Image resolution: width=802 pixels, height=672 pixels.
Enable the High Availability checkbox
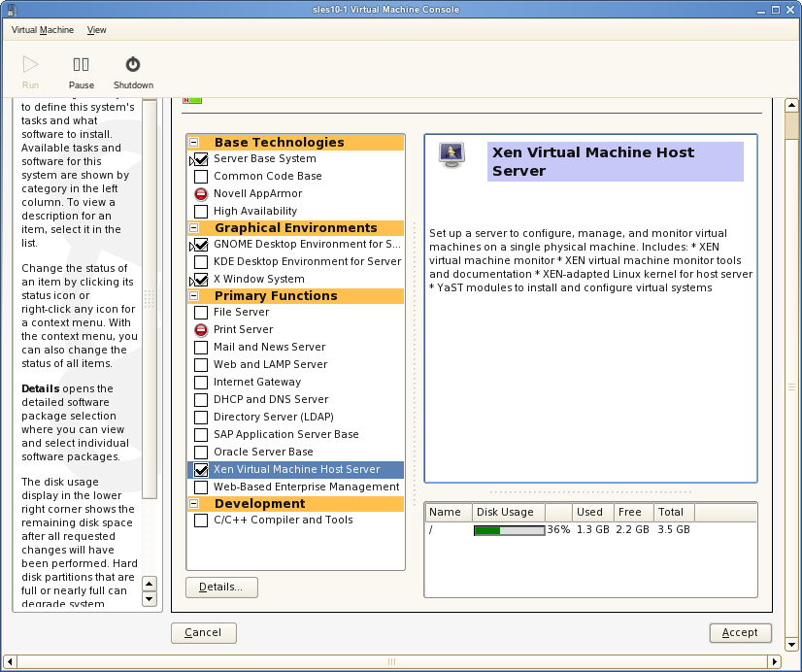pyautogui.click(x=201, y=212)
